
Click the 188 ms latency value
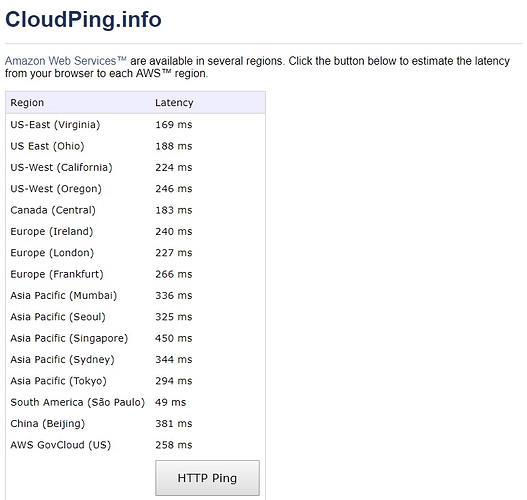coord(174,146)
